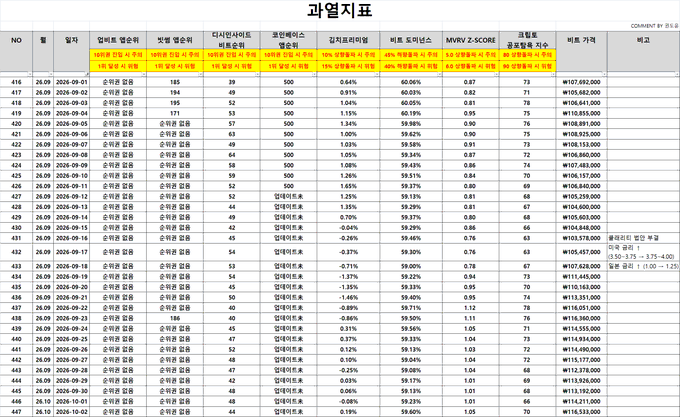Select the 빗썸 앱순위 header cell
This screenshot has height=417, width=680.
(x=175, y=40)
